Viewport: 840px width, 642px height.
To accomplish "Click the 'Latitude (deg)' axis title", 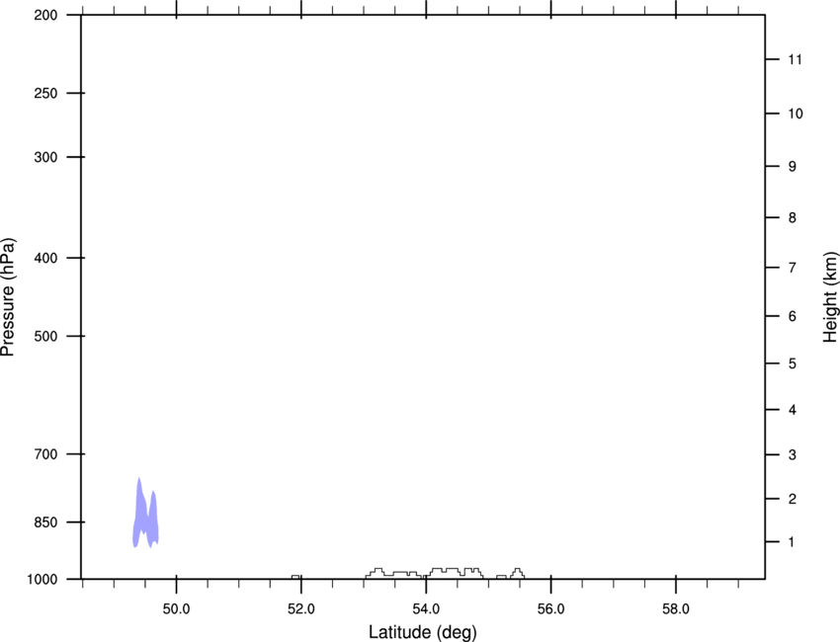I will pyautogui.click(x=422, y=632).
